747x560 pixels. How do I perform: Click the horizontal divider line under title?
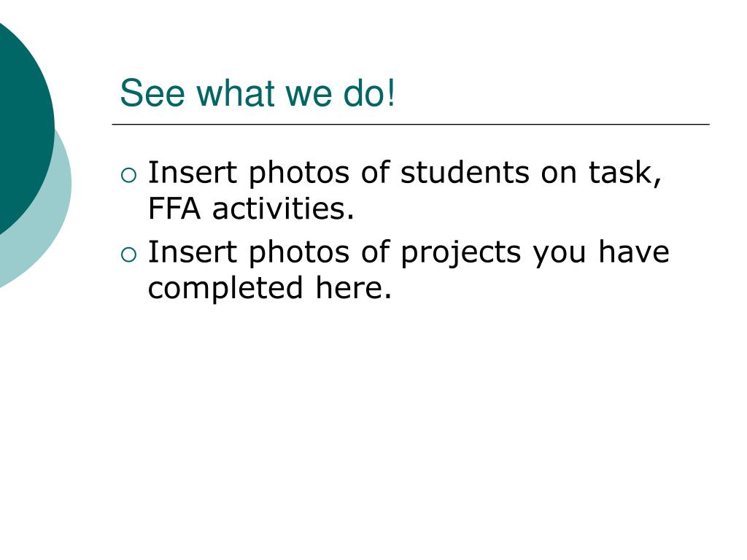point(411,124)
